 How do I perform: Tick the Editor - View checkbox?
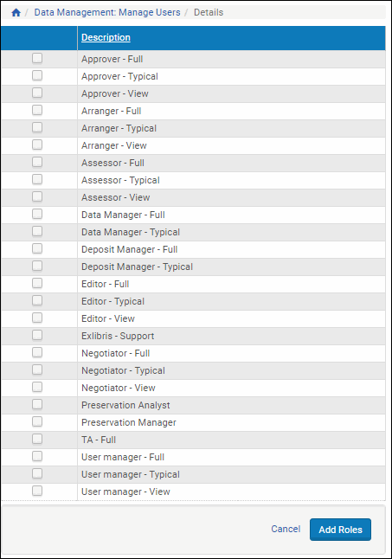pyautogui.click(x=37, y=318)
